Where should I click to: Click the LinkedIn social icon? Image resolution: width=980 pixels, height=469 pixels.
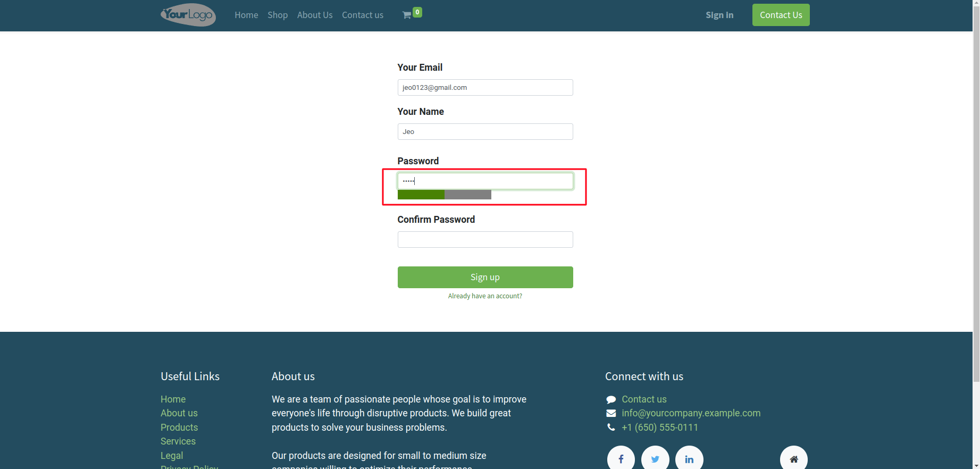point(689,459)
